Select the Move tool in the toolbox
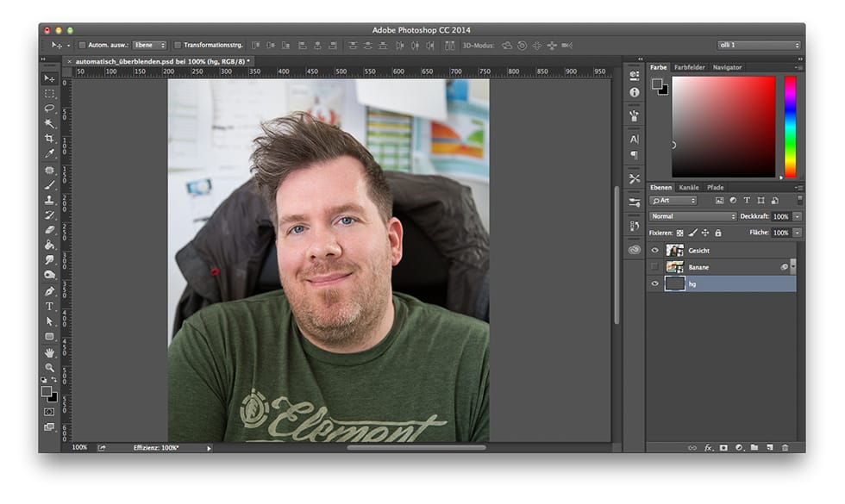 pos(49,78)
